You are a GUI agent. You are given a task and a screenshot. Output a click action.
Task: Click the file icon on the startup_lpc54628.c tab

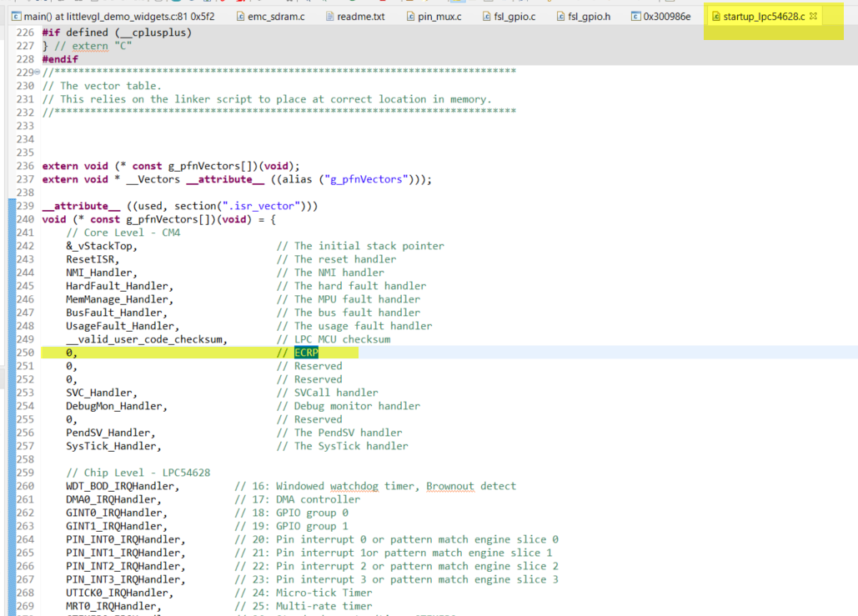(x=715, y=16)
